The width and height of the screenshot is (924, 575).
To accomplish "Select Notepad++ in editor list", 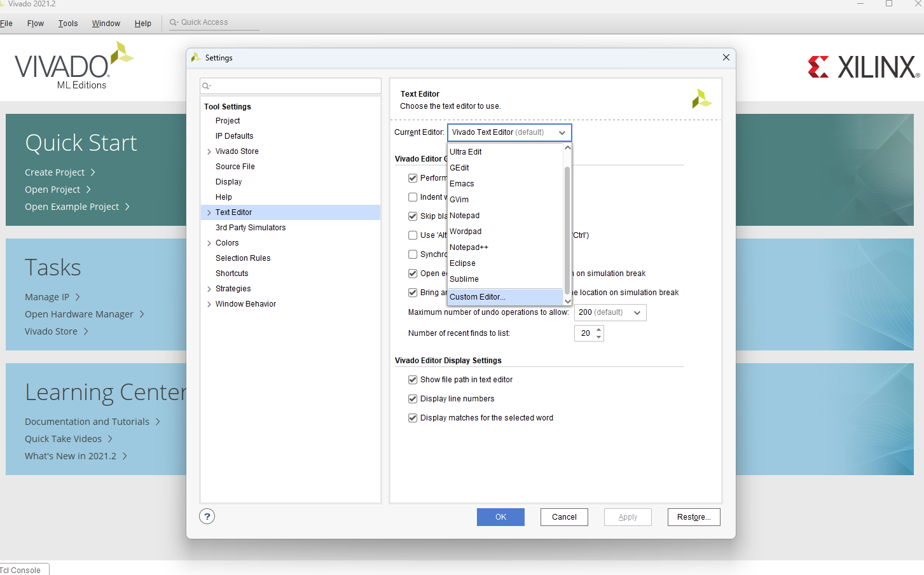I will click(x=506, y=247).
